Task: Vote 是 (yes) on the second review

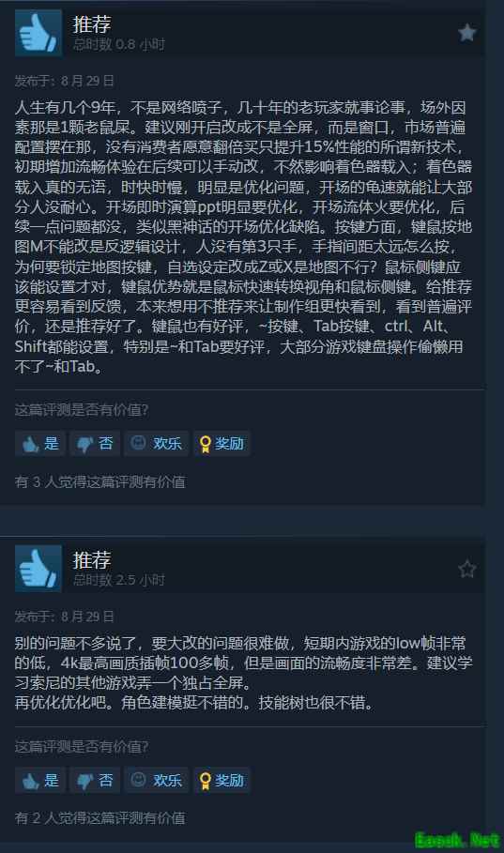Action: [40, 780]
